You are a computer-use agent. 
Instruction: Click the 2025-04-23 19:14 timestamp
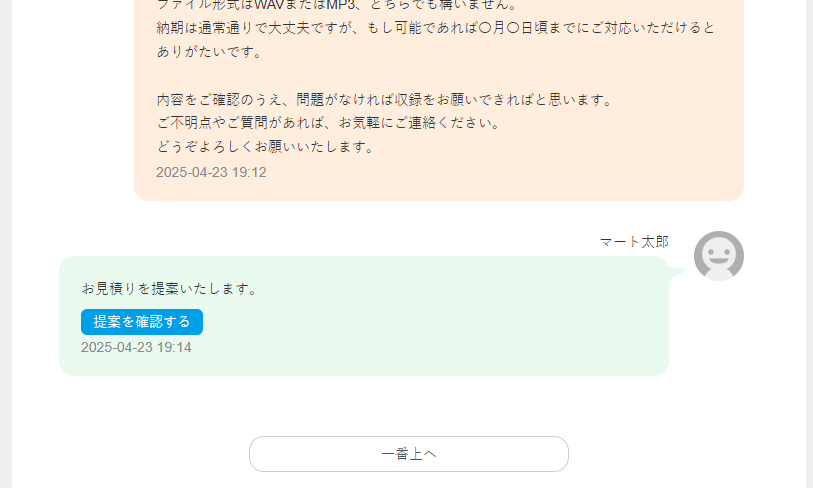[136, 347]
